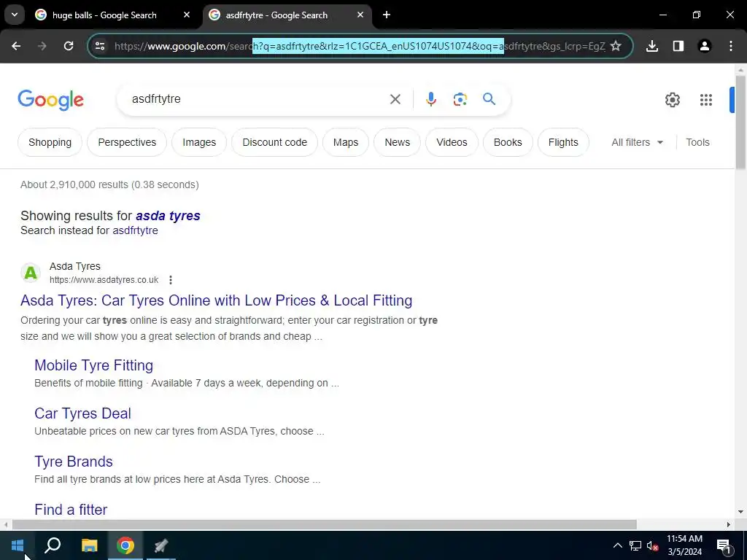This screenshot has height=560, width=747.
Task: Go back to the previous page
Action: point(16,46)
